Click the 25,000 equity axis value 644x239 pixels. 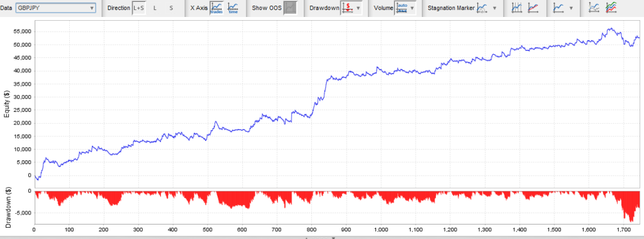pyautogui.click(x=23, y=110)
